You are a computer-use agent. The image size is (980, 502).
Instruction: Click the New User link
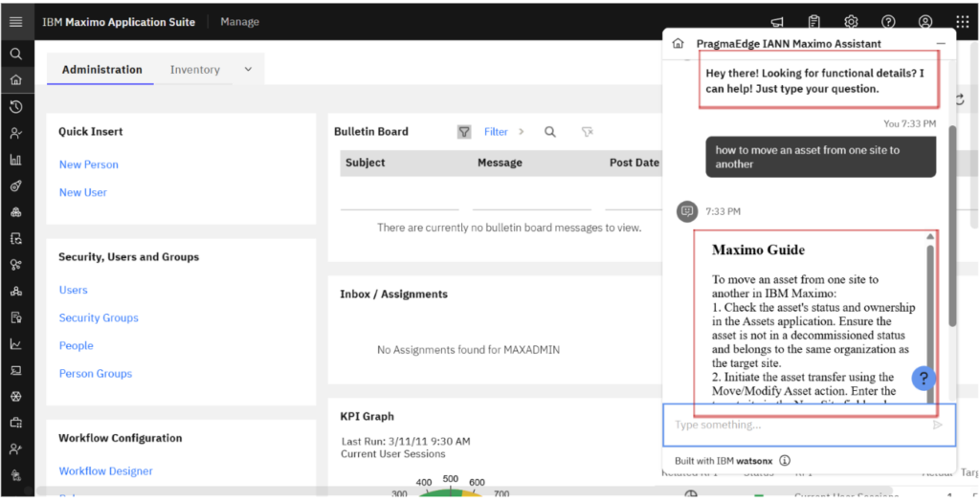click(x=83, y=192)
